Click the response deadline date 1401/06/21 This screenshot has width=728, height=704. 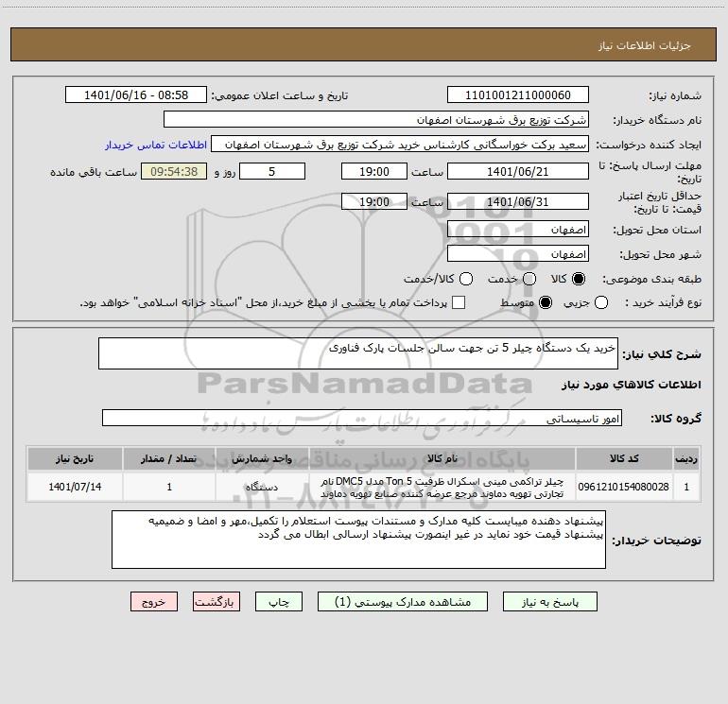coord(518,171)
